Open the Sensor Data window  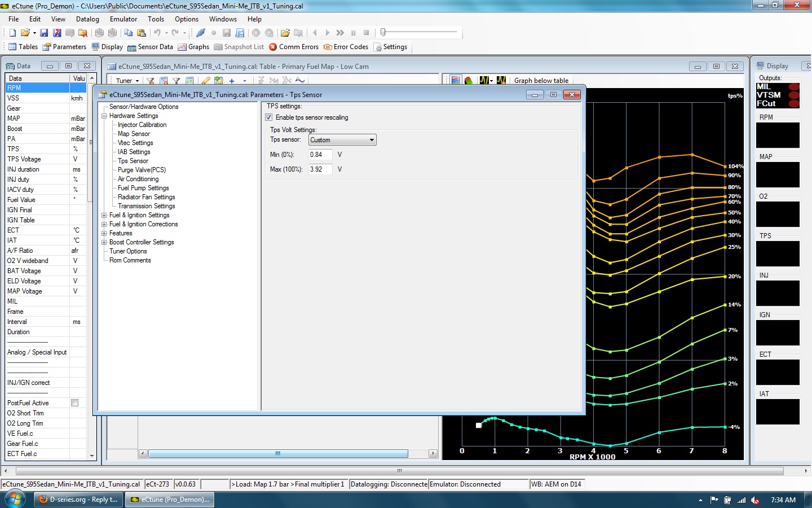pos(150,47)
